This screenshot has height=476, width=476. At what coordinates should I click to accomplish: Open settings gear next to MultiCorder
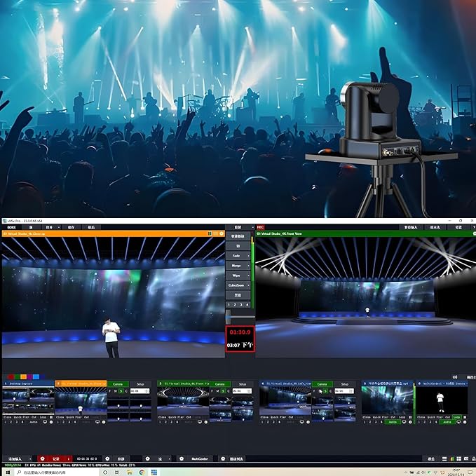pyautogui.click(x=181, y=458)
